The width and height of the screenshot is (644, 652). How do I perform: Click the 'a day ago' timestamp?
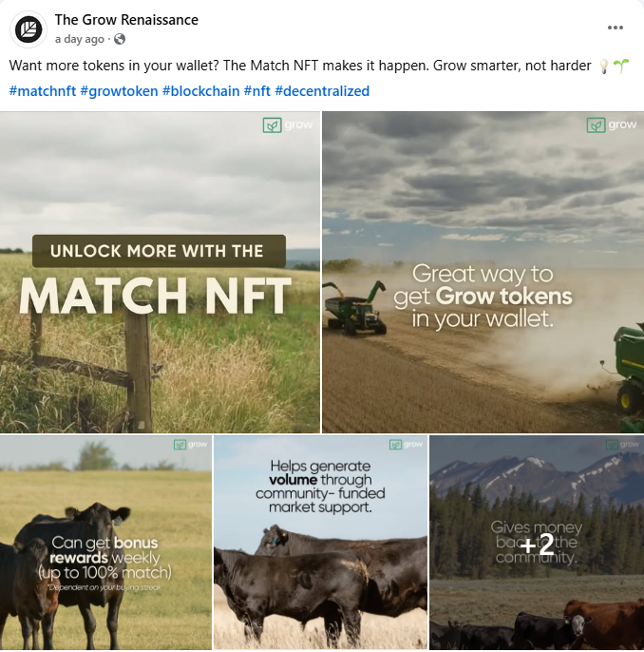(80, 39)
